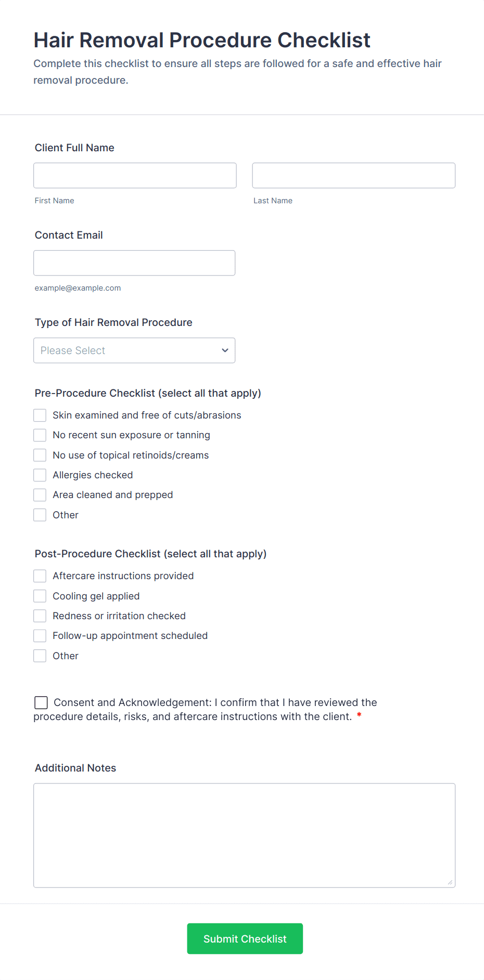484x980 pixels.
Task: Click the Last Name input field
Action: [353, 175]
